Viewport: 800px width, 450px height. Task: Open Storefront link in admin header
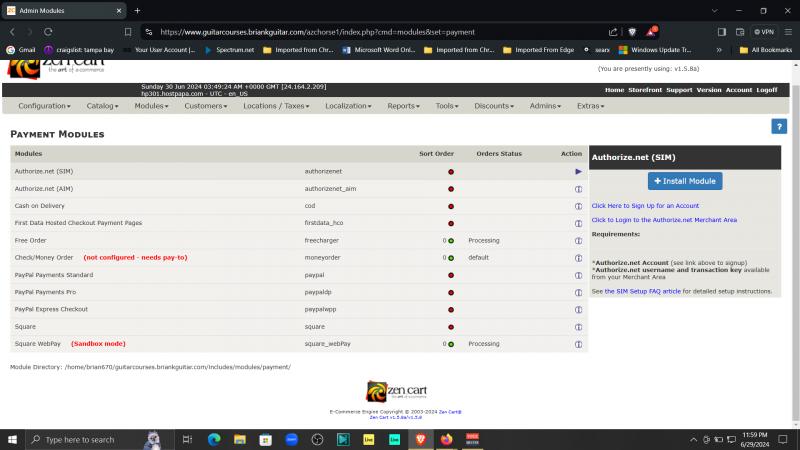[645, 90]
